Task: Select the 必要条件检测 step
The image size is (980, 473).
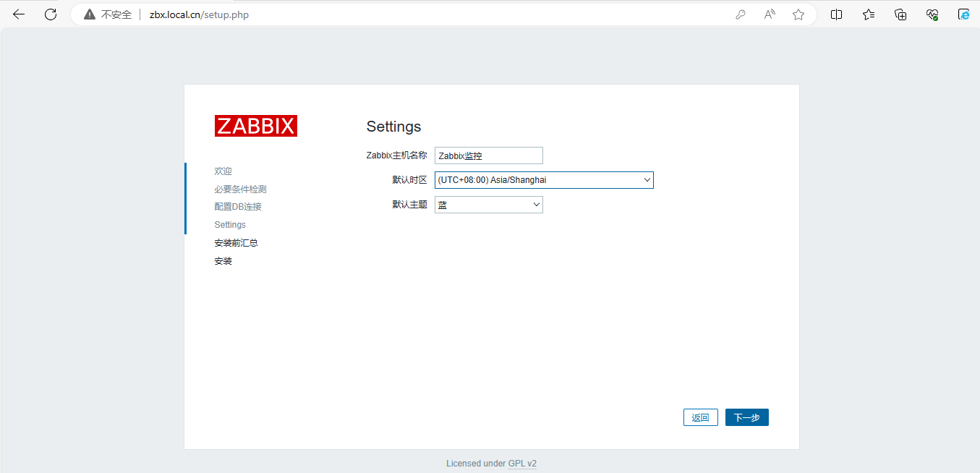Action: 240,189
